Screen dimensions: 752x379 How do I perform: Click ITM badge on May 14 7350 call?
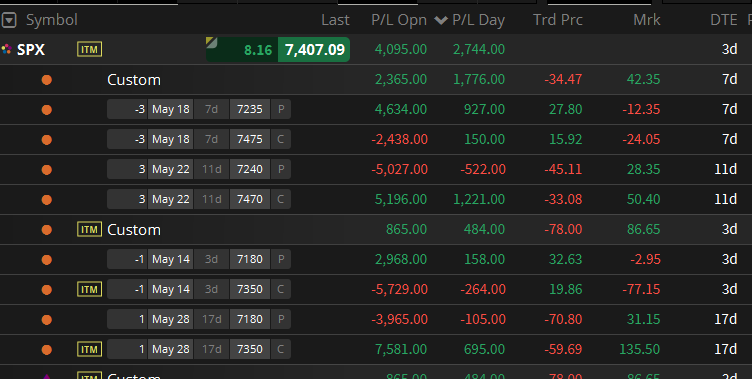[x=90, y=289]
